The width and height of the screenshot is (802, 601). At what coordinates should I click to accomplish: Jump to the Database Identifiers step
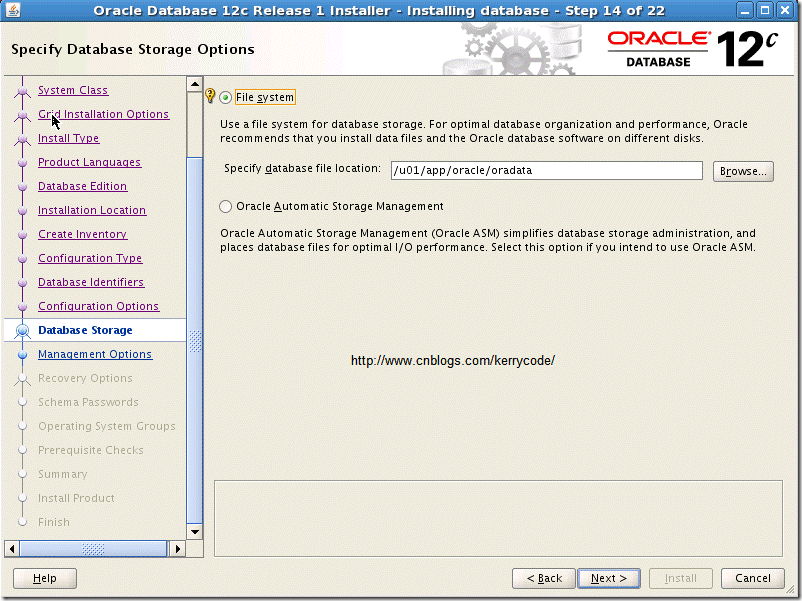[x=91, y=282]
